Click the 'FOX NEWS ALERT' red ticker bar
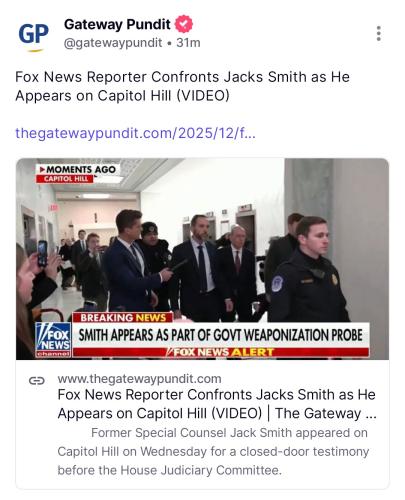 (221, 352)
